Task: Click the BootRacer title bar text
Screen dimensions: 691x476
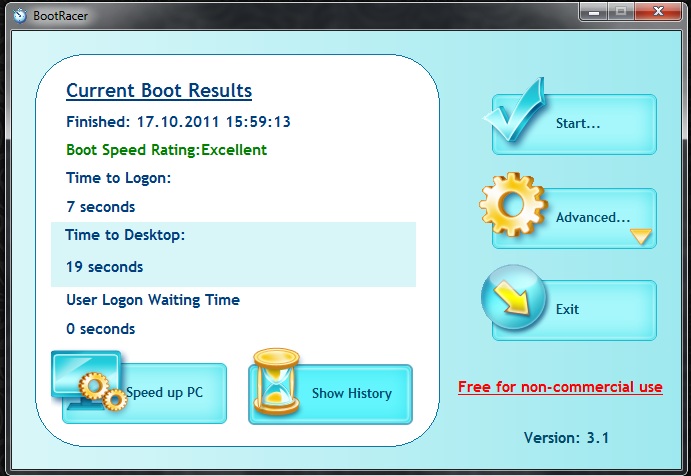Action: tap(60, 16)
